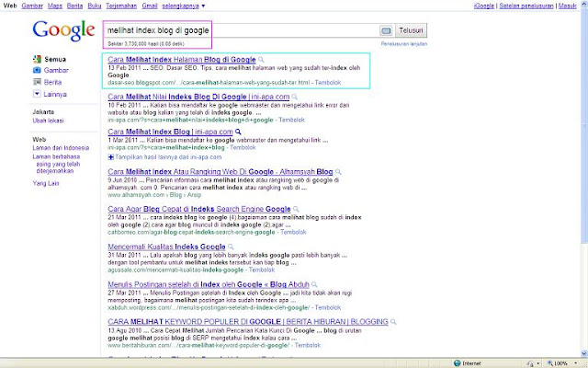Click Tembolok link of catborneo.com result
588x368 pixels.
click(x=293, y=232)
